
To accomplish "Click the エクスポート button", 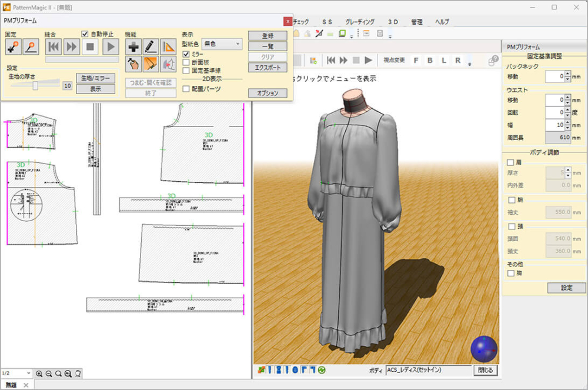I will (268, 68).
